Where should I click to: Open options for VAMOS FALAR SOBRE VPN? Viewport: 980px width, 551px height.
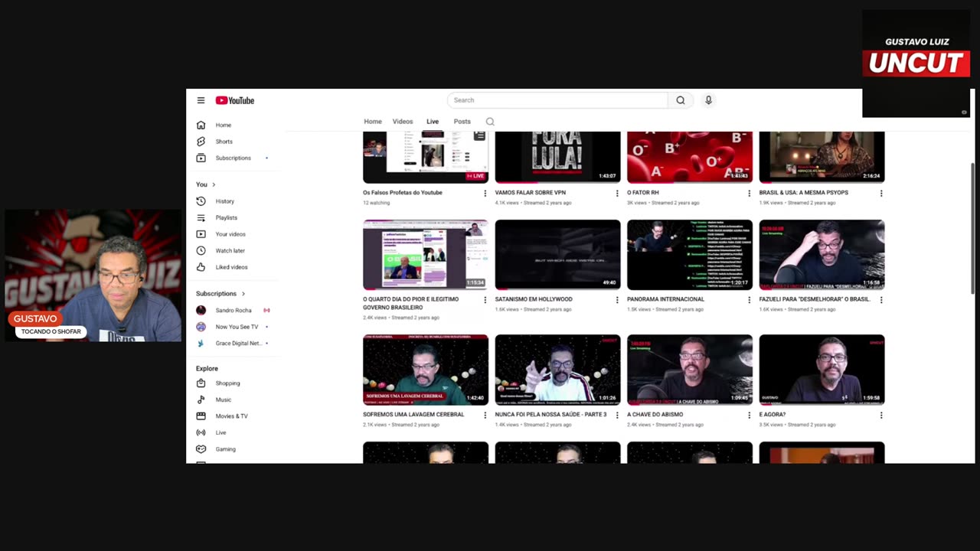(x=617, y=194)
